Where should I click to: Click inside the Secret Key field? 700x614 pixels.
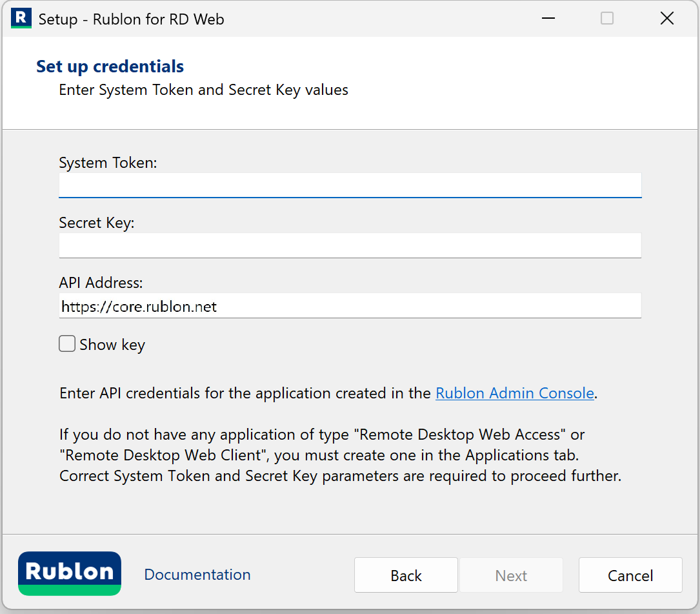point(350,245)
